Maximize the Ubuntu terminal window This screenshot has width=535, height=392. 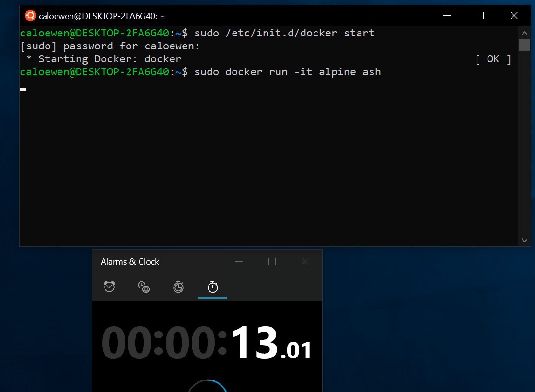click(480, 16)
